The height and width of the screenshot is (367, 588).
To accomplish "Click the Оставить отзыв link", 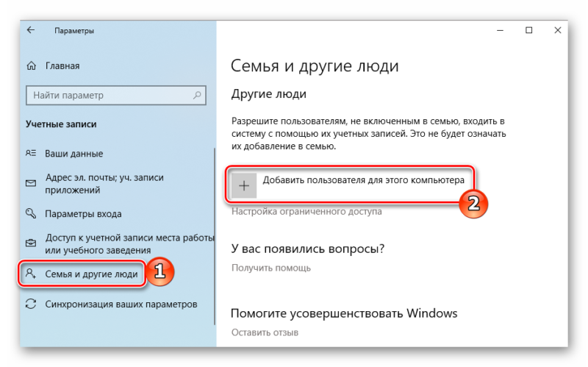I will pyautogui.click(x=265, y=332).
